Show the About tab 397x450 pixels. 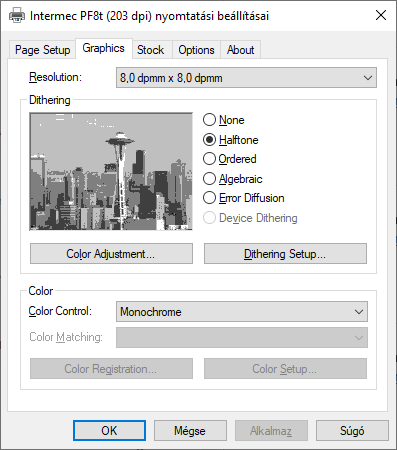point(240,50)
